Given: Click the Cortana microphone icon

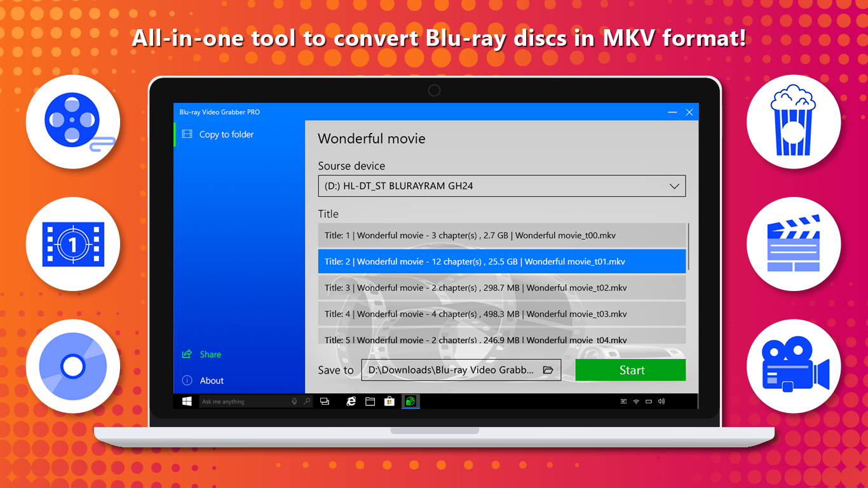Looking at the screenshot, I should pos(294,401).
